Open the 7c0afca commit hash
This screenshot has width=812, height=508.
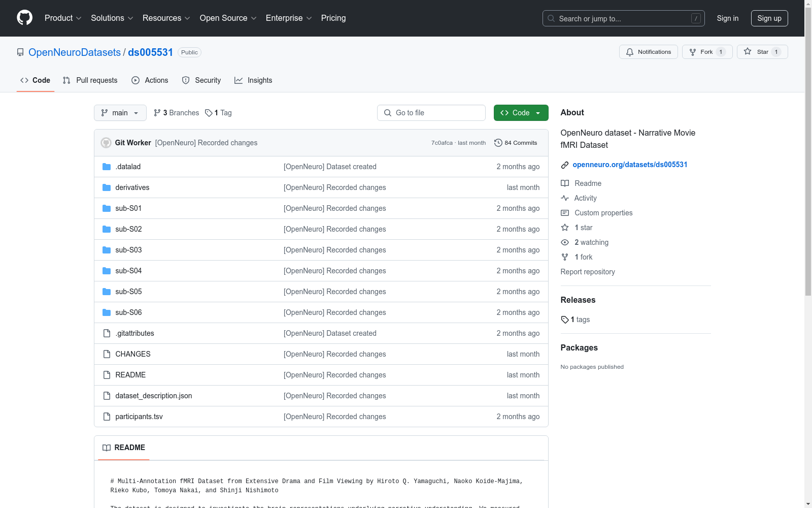pos(442,143)
